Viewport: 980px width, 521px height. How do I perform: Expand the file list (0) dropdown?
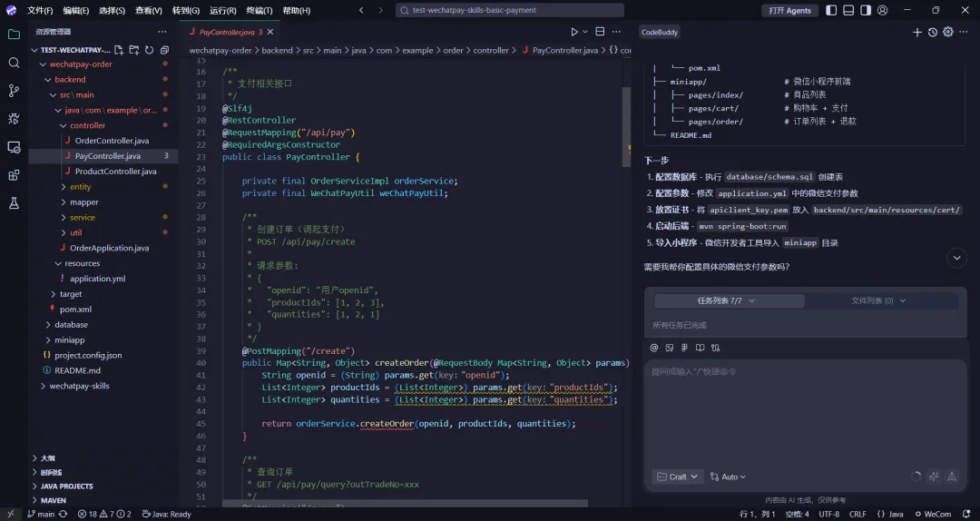tap(878, 300)
